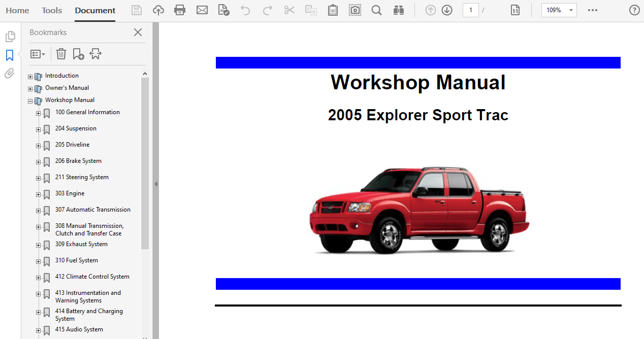Click the Take a snapshot camera icon
Screen dimensions: 644x339
pos(355,10)
